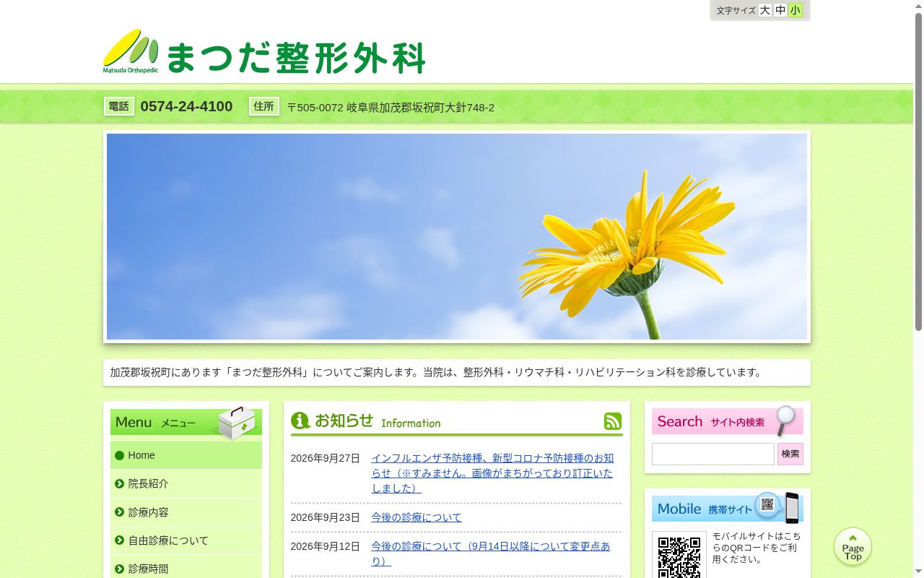
Task: Open Home in the side menu
Action: [x=186, y=455]
